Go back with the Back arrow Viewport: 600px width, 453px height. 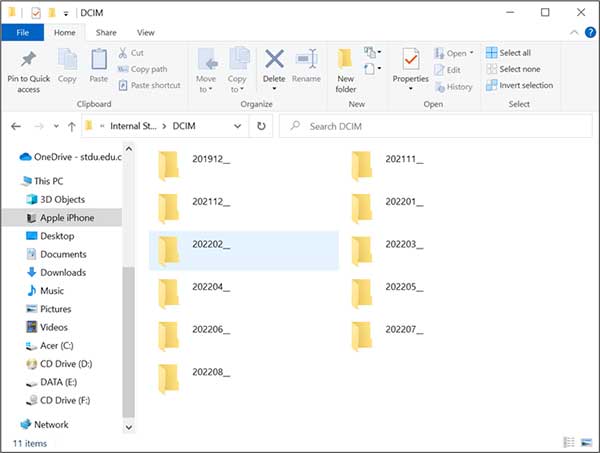pos(16,126)
